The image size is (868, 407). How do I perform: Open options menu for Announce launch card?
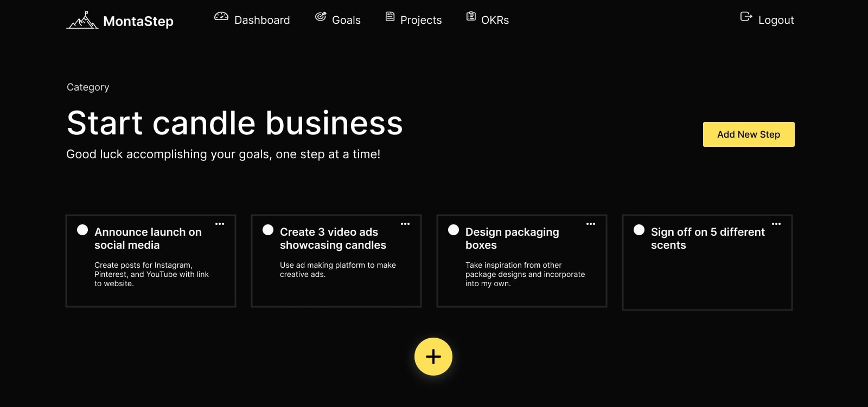(x=220, y=224)
